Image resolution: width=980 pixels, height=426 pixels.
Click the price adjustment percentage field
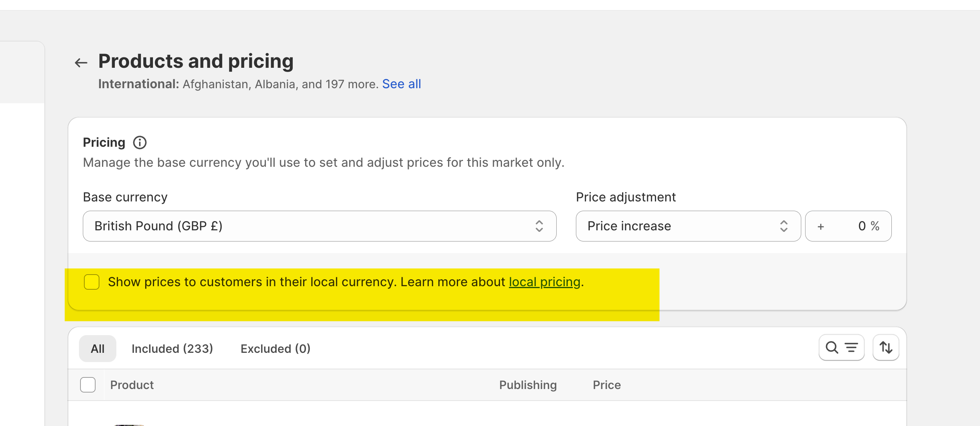[847, 226]
